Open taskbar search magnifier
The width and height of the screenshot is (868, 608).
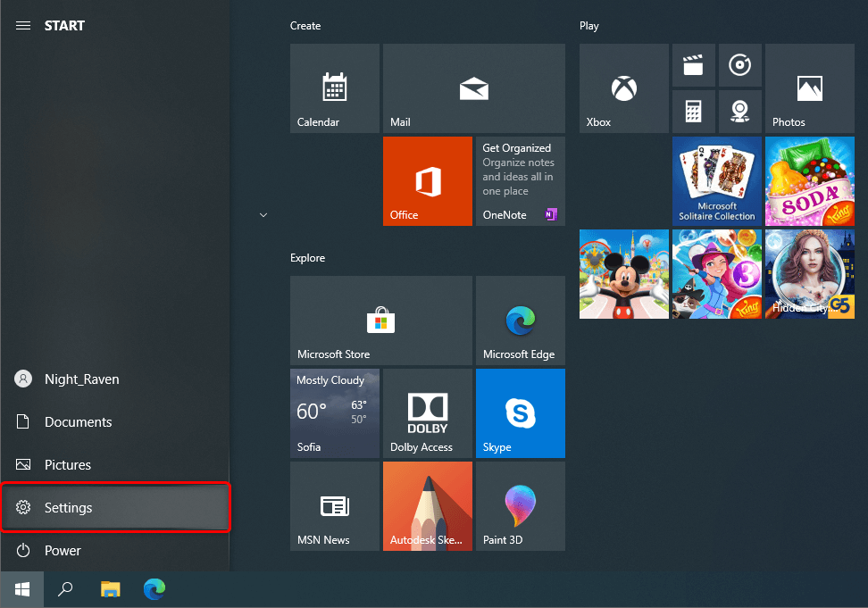pos(65,589)
